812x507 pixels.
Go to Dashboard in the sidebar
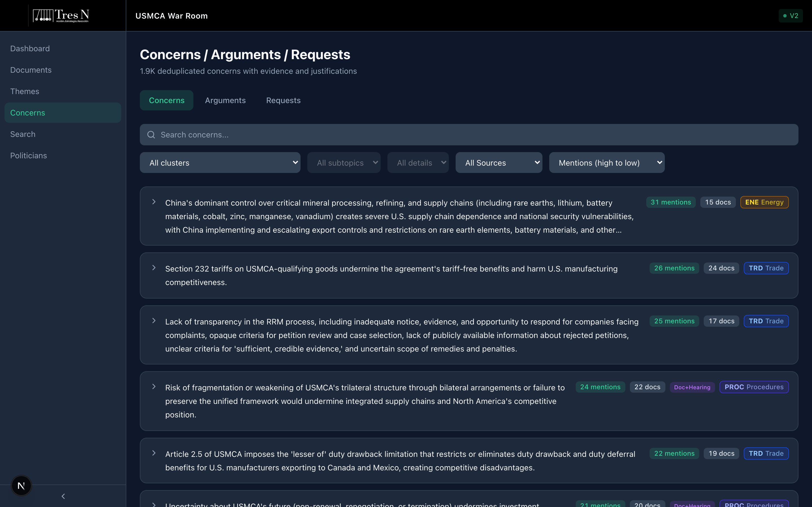point(30,49)
